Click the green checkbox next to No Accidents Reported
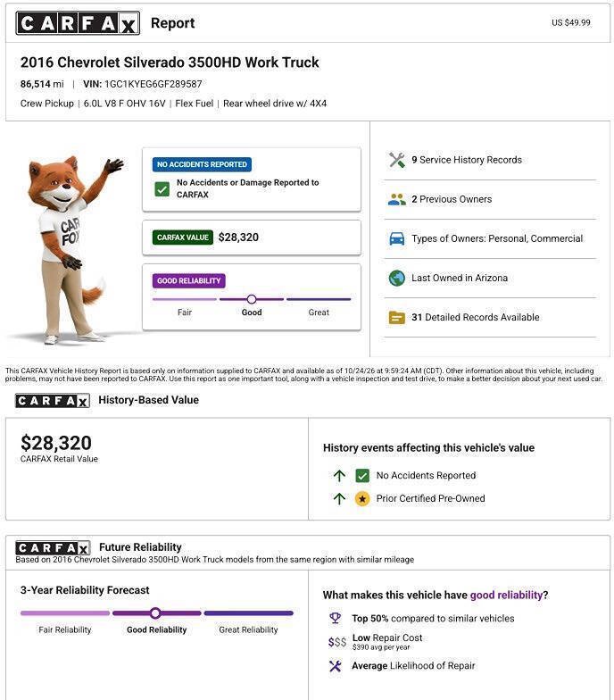The width and height of the screenshot is (614, 700). coord(362,476)
